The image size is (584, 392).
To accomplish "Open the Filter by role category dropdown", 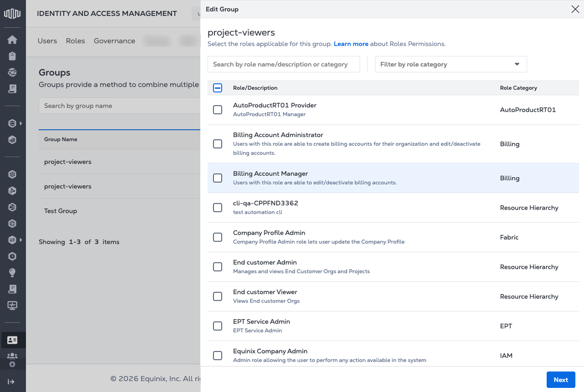I will click(451, 64).
